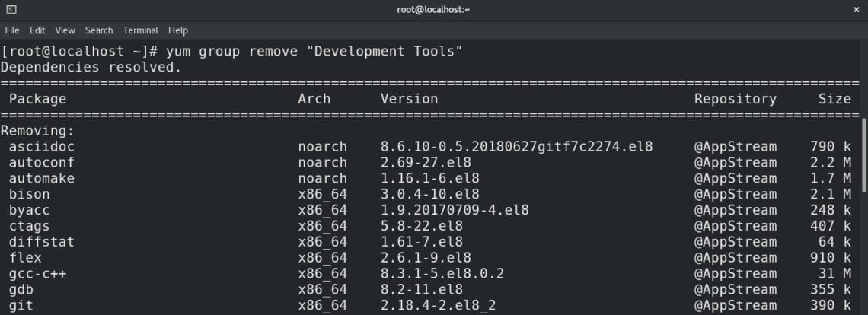The width and height of the screenshot is (868, 315).
Task: Click the autoconf package row
Action: (429, 163)
